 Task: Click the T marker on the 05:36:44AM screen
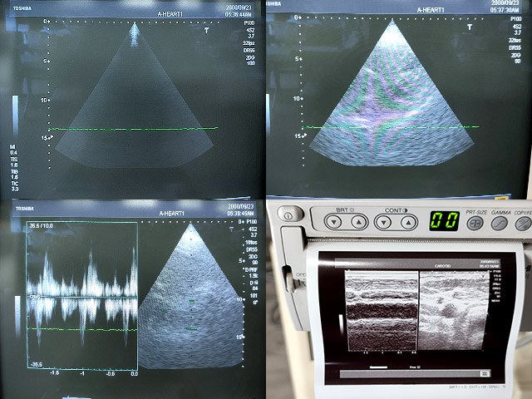206,31
